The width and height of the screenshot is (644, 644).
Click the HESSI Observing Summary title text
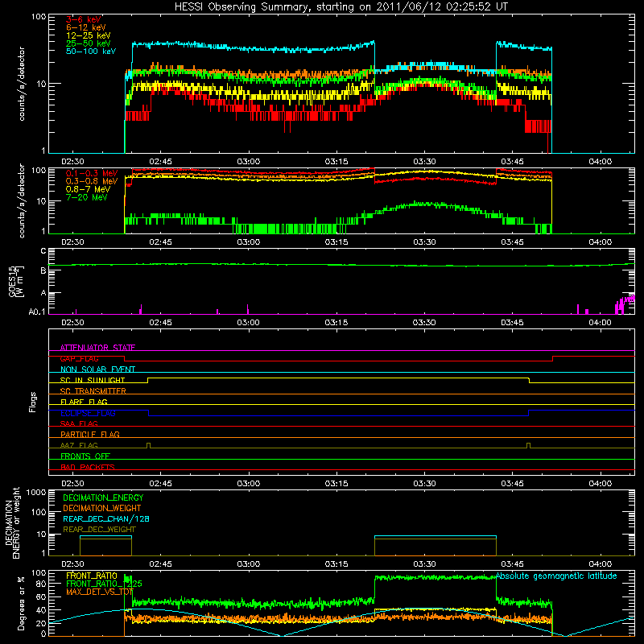click(341, 7)
